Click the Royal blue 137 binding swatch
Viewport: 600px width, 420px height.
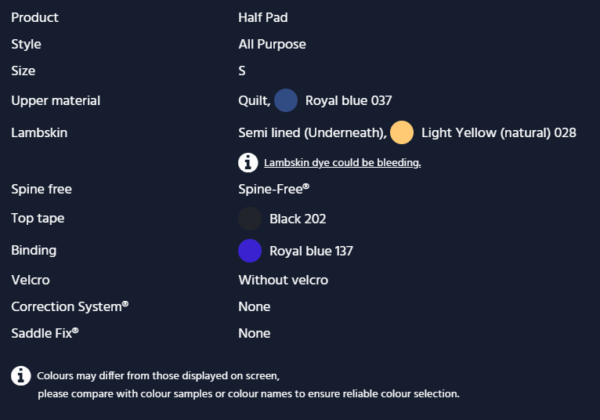click(x=250, y=251)
